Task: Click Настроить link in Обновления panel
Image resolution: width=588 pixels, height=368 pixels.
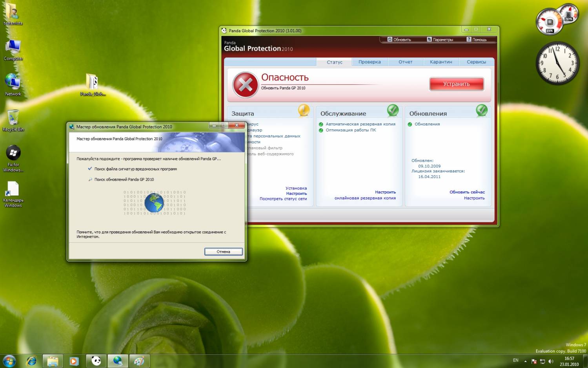Action: pyautogui.click(x=474, y=198)
